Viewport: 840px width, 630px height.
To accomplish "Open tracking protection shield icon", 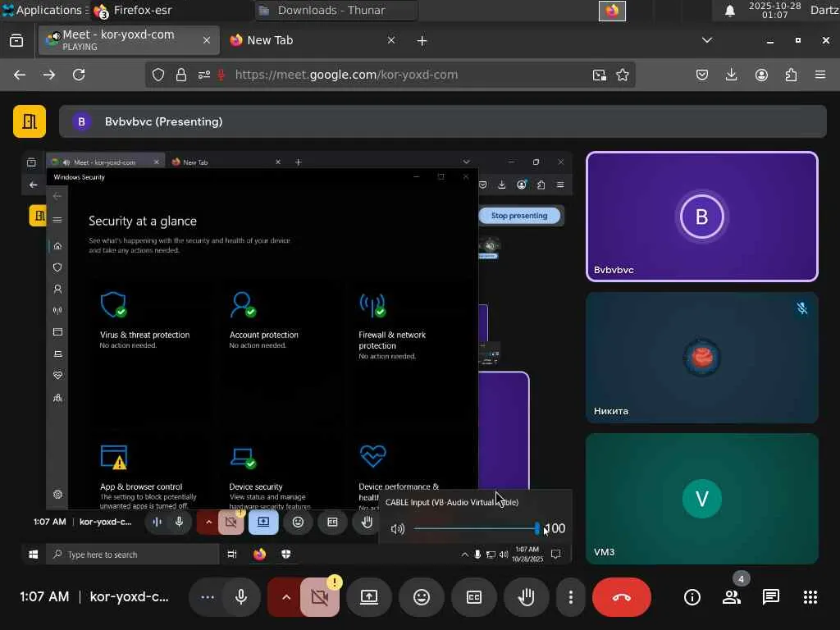I will (158, 75).
